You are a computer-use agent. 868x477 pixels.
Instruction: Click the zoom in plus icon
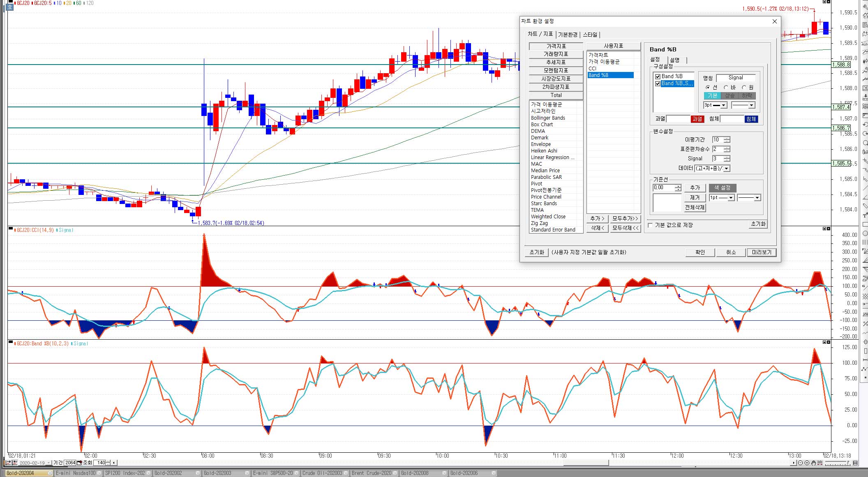pyautogui.click(x=807, y=463)
